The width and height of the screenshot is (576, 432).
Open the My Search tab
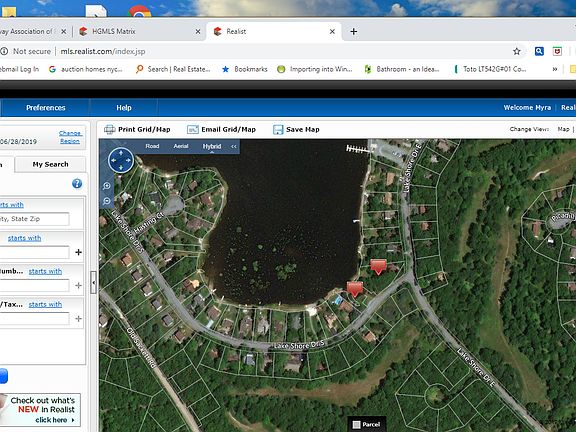[x=50, y=164]
